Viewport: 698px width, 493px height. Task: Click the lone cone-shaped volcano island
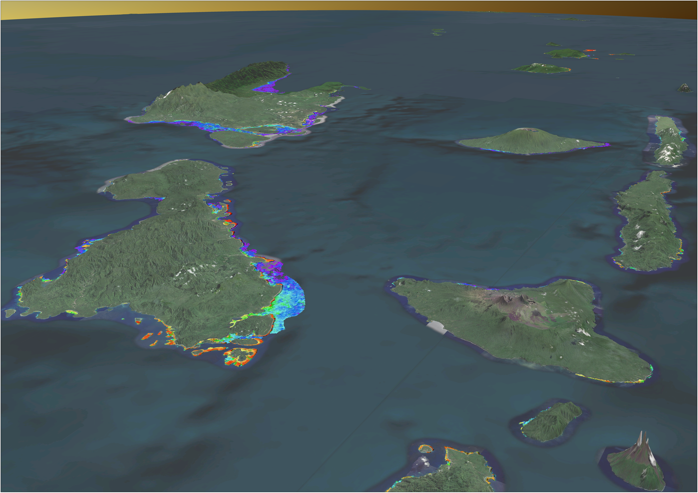click(532, 141)
